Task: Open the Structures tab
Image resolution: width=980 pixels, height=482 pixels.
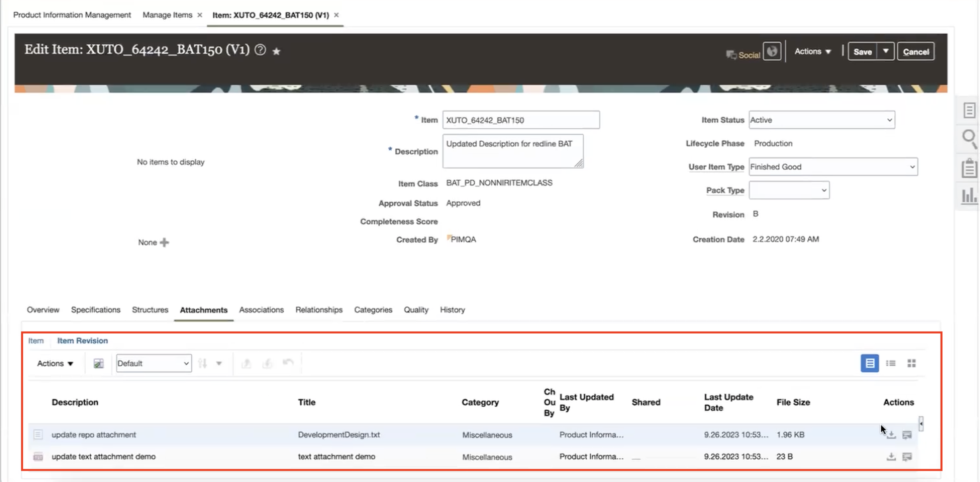Action: click(150, 310)
